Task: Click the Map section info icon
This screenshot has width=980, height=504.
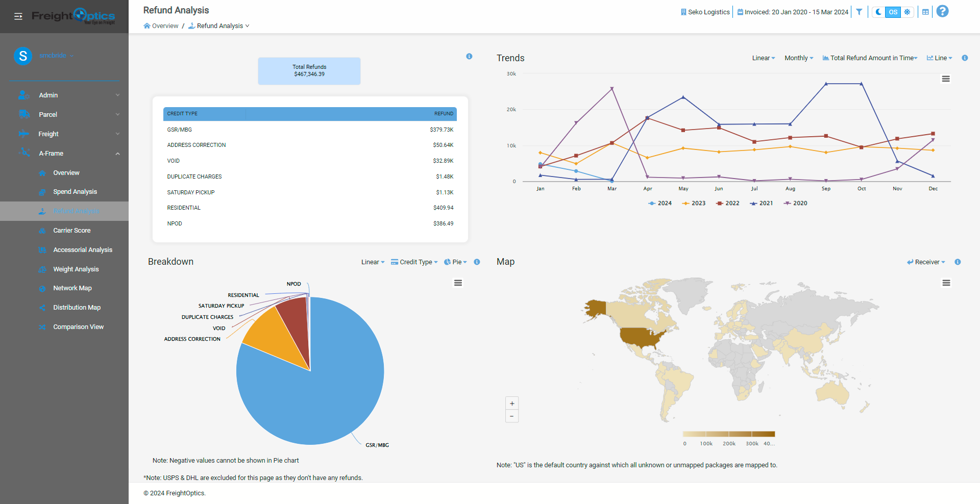Action: tap(958, 262)
